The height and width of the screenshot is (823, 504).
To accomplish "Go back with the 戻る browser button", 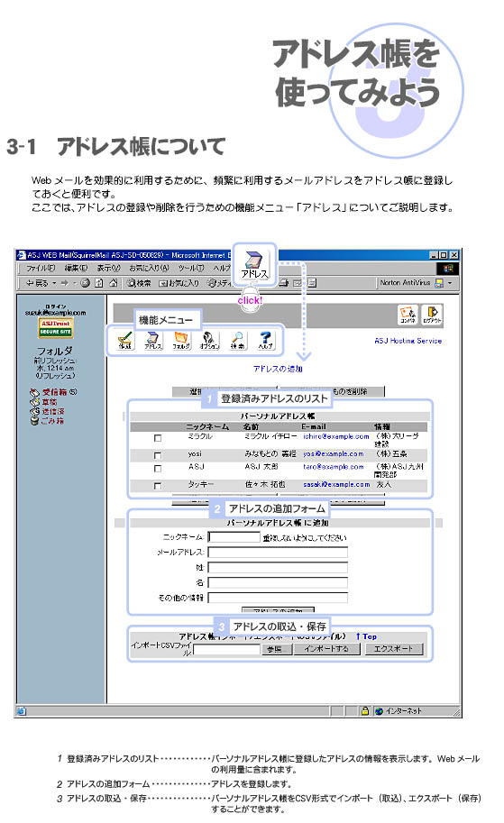I will pyautogui.click(x=37, y=283).
